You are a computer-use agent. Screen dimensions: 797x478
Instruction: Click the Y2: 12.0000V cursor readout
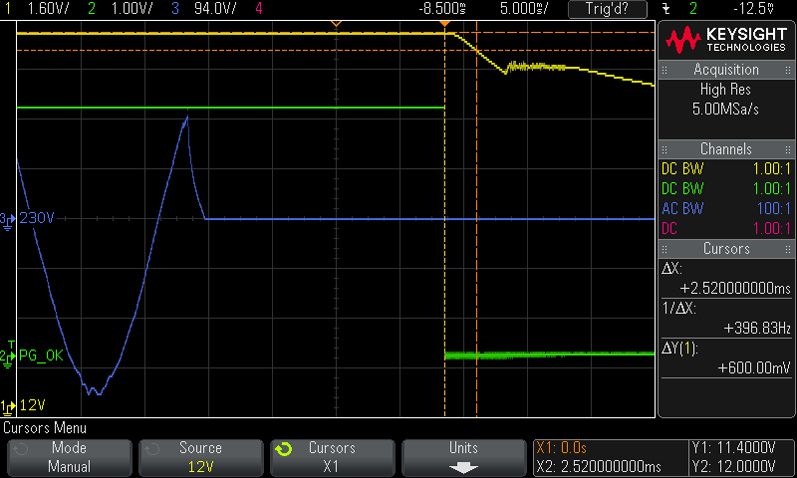pyautogui.click(x=733, y=466)
